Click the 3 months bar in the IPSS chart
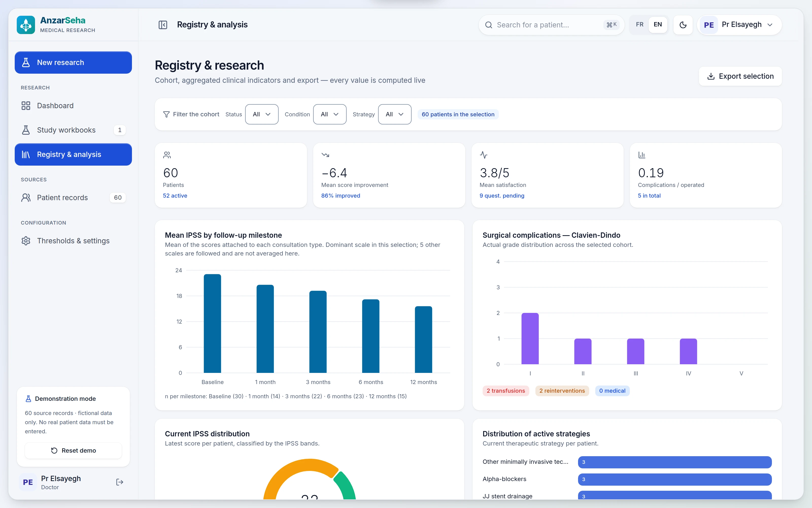Viewport: 812px width, 508px height. click(x=318, y=332)
